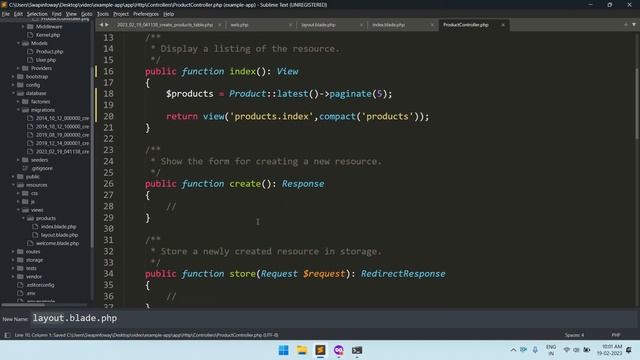Click the new tab plus icon

point(626,25)
